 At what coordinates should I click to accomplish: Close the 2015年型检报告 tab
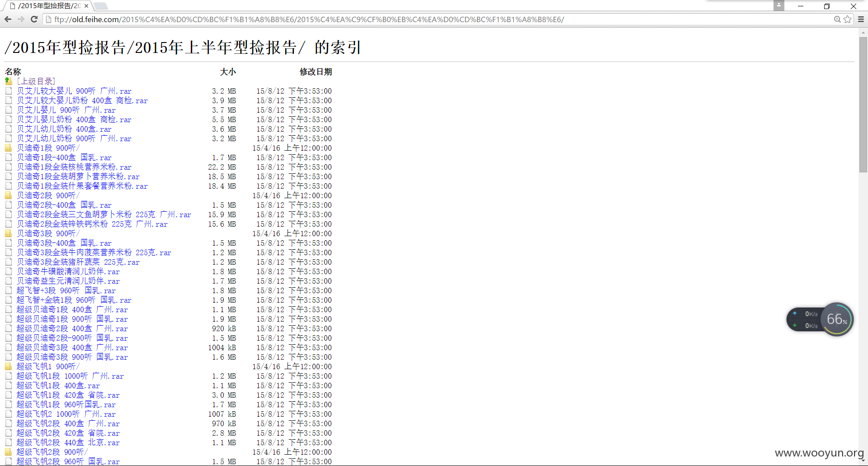click(86, 6)
